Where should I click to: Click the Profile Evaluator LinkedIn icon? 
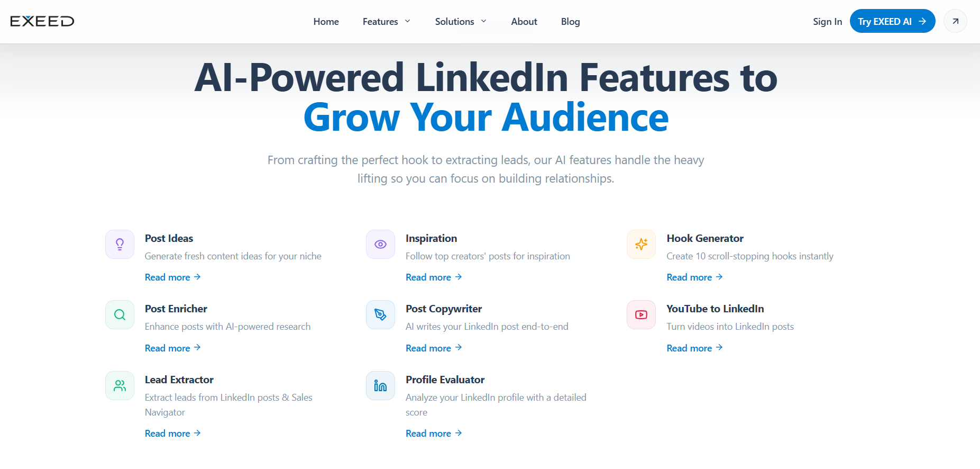click(380, 385)
